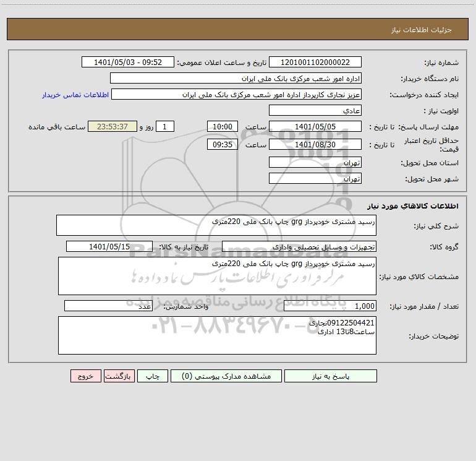Click delivery province field 'تهران'

coord(315,162)
